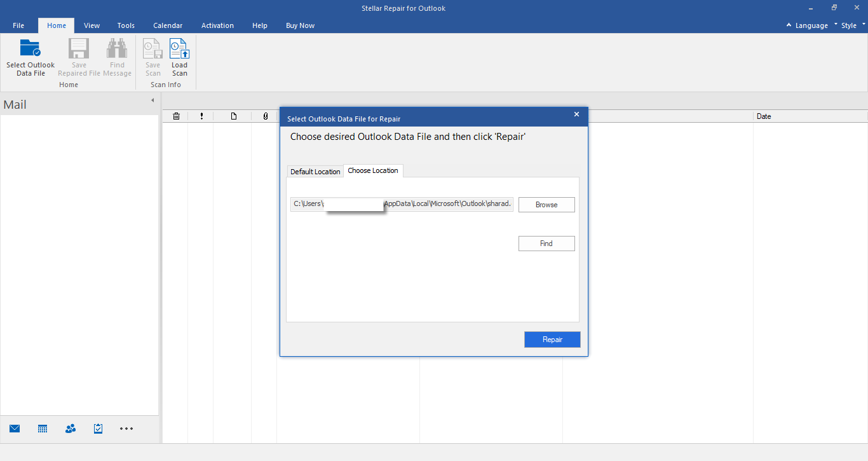Click the importance exclamation column header
Image resolution: width=868 pixels, height=461 pixels.
[201, 116]
